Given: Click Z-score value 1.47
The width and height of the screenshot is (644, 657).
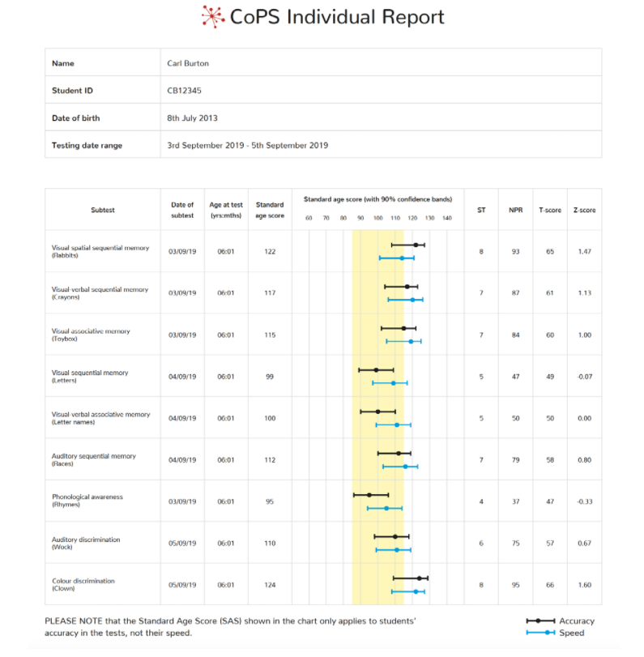Looking at the screenshot, I should coord(584,251).
